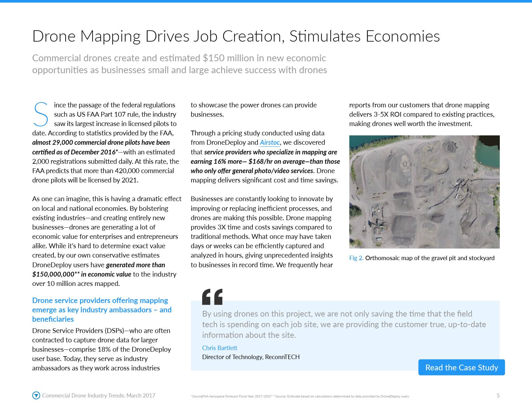
Task: Select the Chris Bartlett name
Action: coord(219,348)
